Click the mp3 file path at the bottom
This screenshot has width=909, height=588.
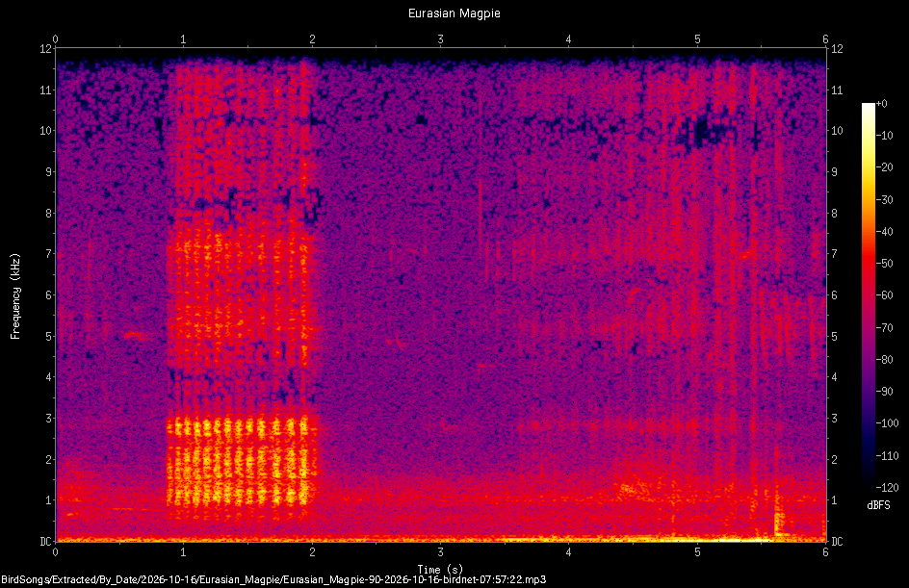[x=273, y=579]
